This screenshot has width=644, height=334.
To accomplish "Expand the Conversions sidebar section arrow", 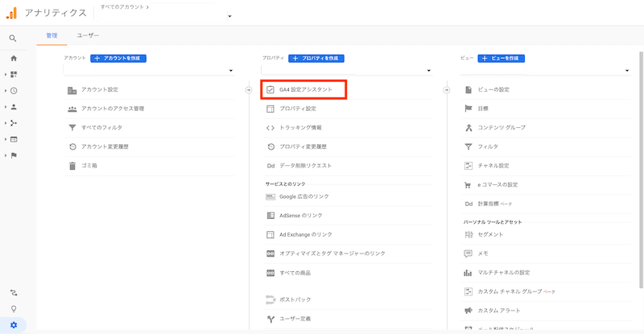I will coord(6,155).
